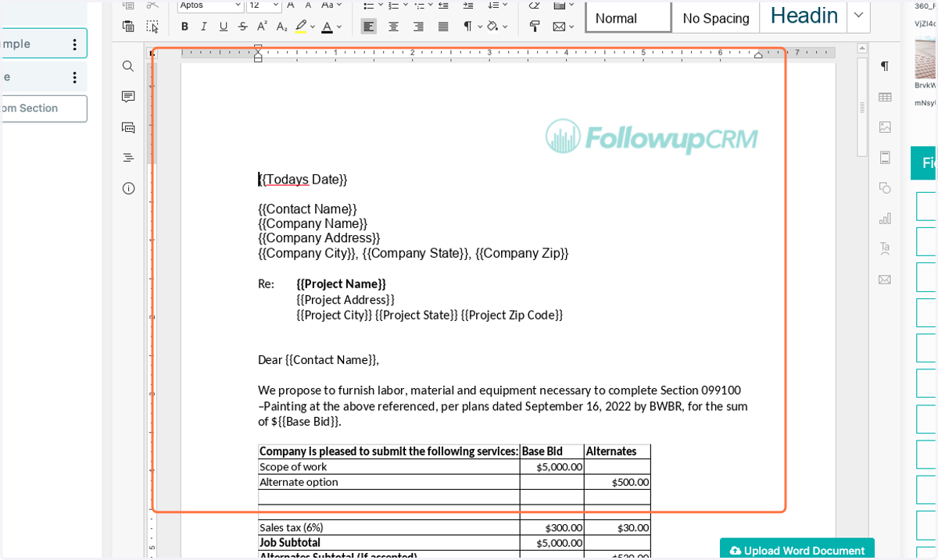Open Shape settings in right sidebar
Image resolution: width=938 pixels, height=560 pixels.
click(x=885, y=188)
